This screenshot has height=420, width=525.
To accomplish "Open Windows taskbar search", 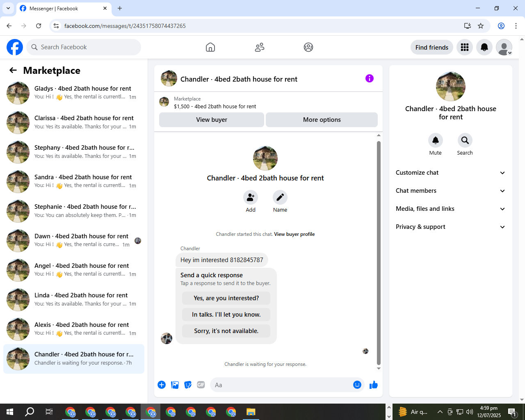I will (30, 412).
